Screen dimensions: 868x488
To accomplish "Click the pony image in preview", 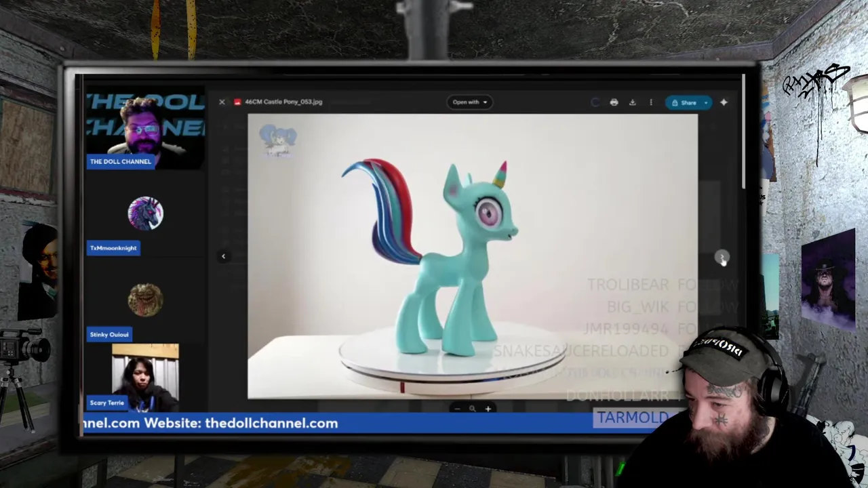I will [473, 256].
